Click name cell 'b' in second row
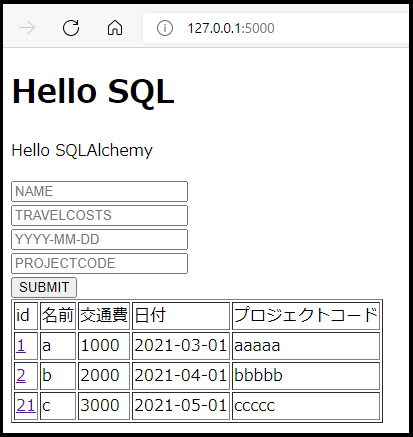This screenshot has width=413, height=437. tap(58, 376)
